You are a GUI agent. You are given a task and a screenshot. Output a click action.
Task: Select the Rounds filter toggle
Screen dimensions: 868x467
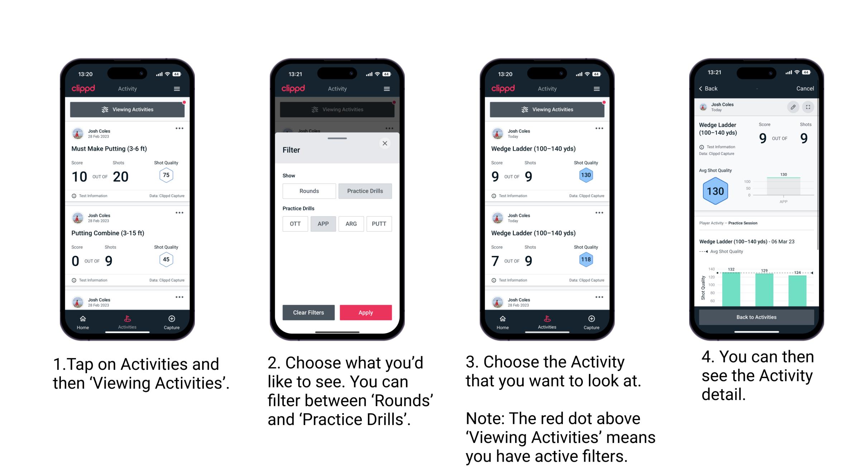(309, 191)
